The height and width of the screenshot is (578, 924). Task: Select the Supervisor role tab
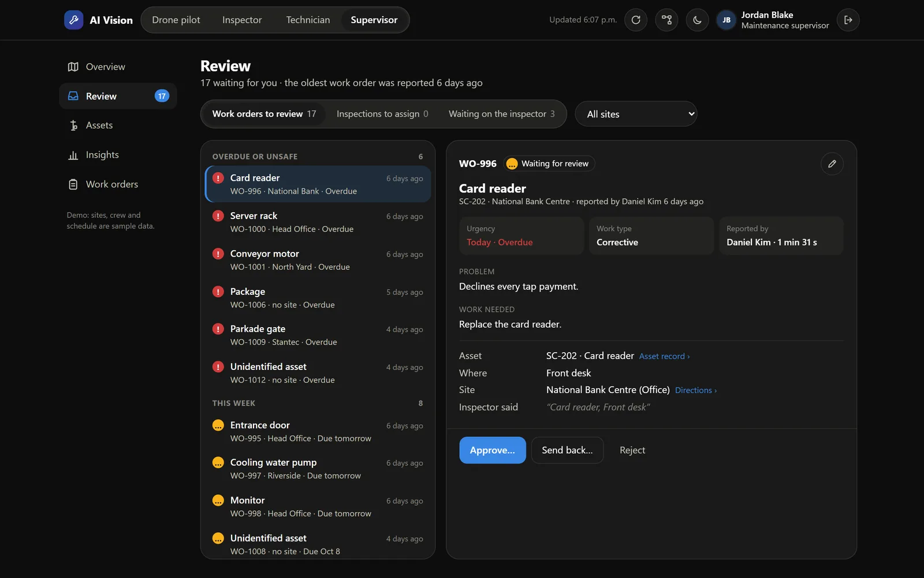click(x=374, y=20)
